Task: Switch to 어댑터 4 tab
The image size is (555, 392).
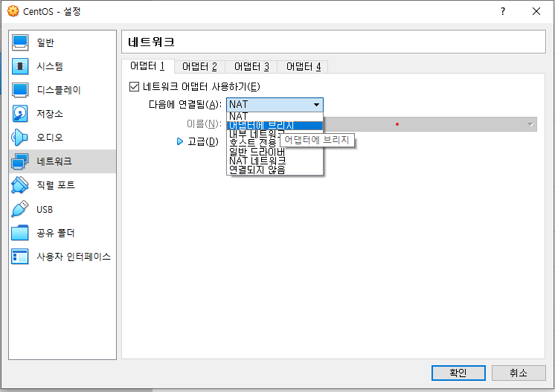Action: click(x=304, y=66)
